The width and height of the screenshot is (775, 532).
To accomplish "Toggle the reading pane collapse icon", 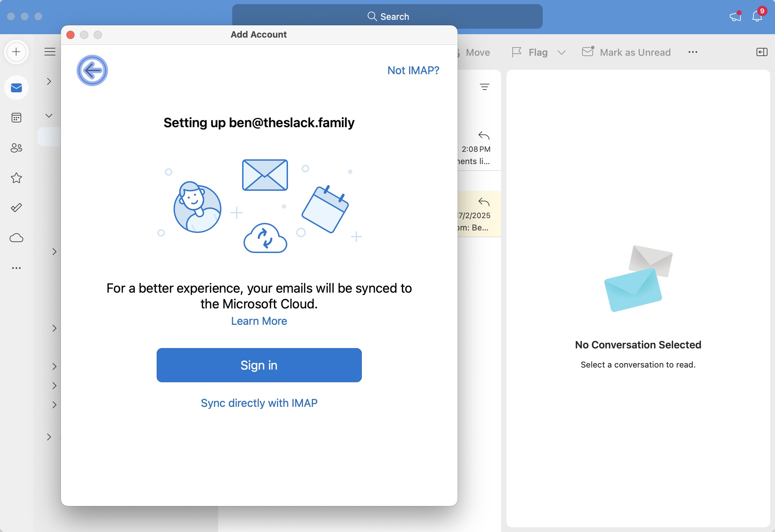I will click(x=762, y=52).
